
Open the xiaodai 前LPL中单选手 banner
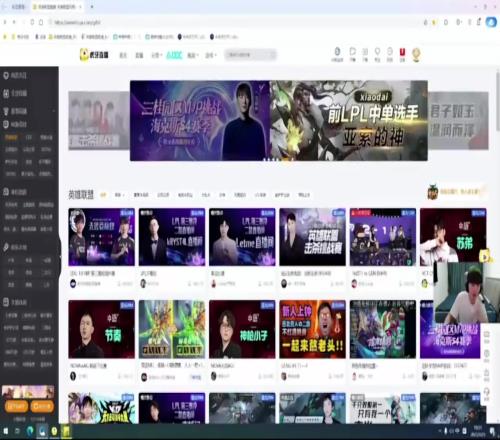click(349, 121)
